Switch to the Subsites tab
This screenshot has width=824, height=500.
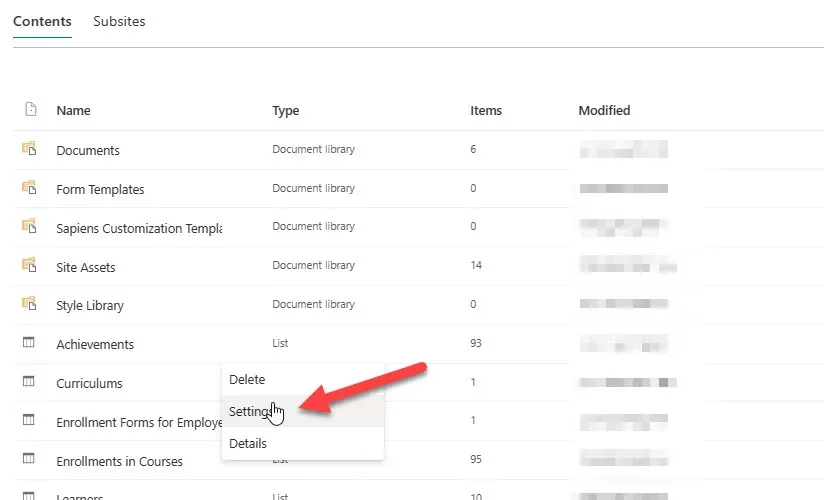pos(119,21)
